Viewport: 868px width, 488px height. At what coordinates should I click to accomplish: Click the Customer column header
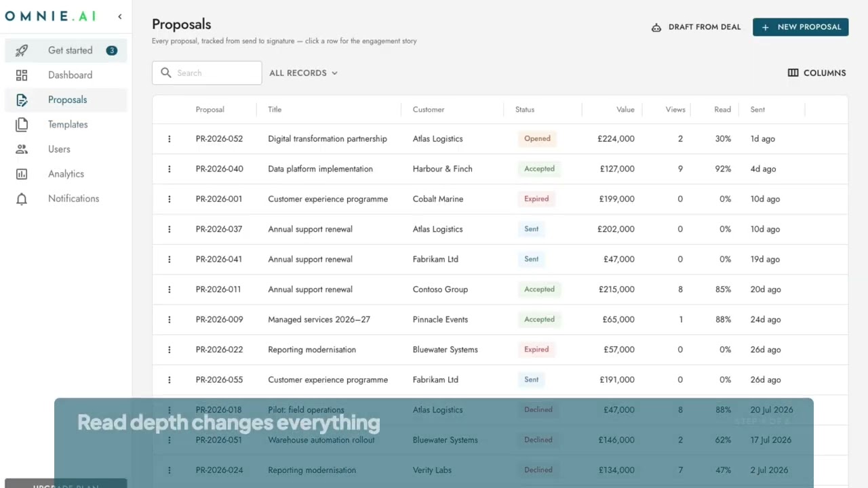coord(429,109)
